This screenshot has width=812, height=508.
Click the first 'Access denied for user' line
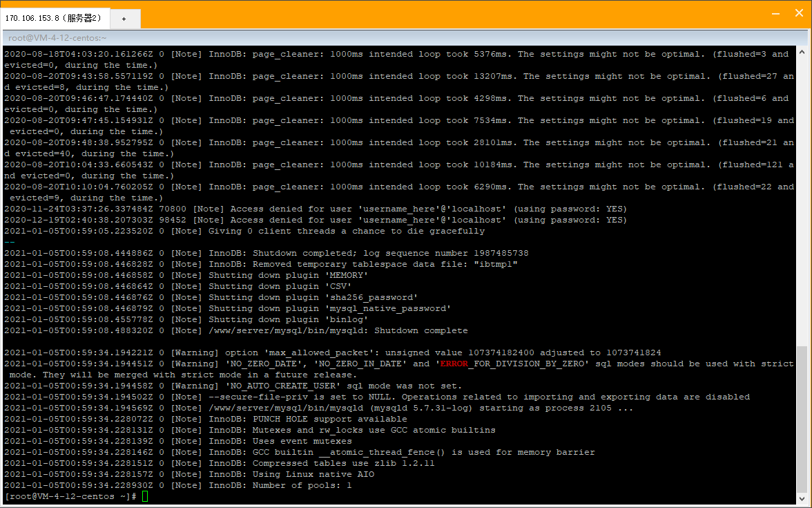pyautogui.click(x=316, y=209)
